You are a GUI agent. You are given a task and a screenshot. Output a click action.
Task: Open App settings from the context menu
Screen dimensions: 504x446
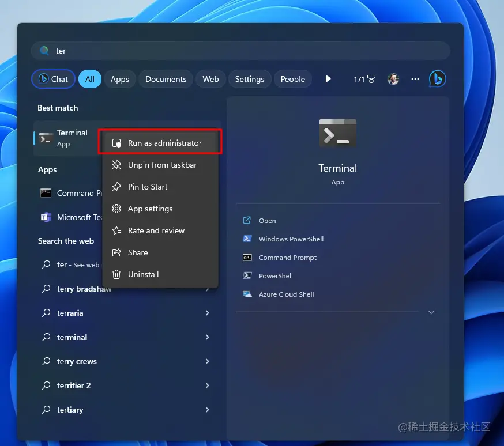[x=160, y=209]
